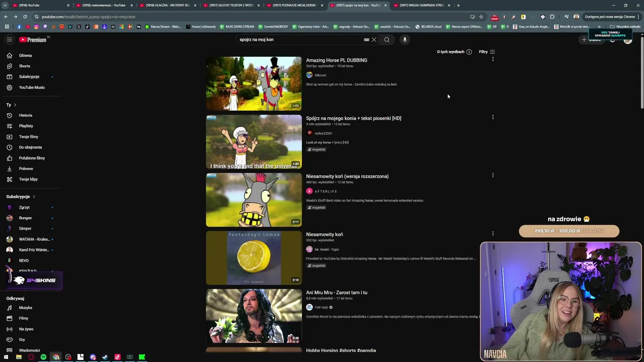The width and height of the screenshot is (644, 362).
Task: Play the thumbnail with 'I think you'll find' caption
Action: (254, 142)
